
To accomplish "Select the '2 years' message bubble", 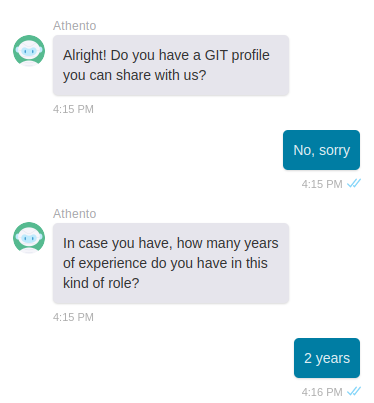I will click(327, 358).
